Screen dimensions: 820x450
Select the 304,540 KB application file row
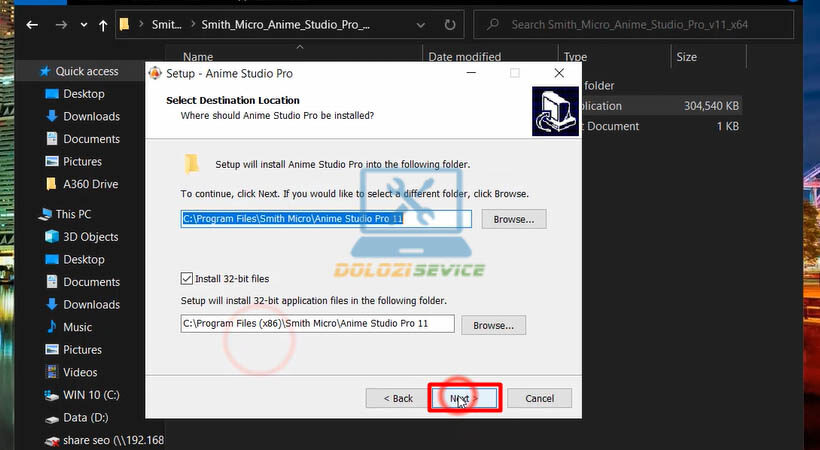click(x=662, y=106)
